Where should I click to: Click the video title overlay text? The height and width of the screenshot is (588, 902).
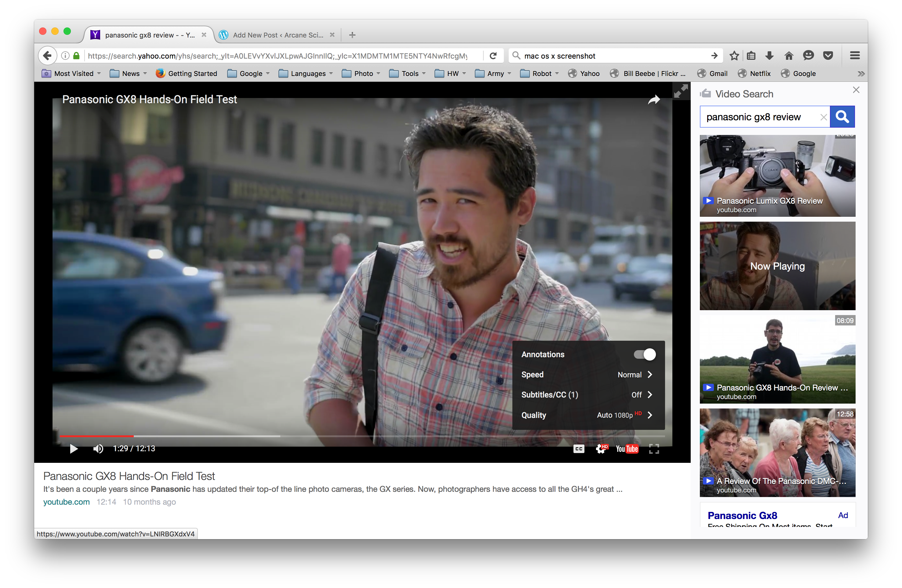point(149,99)
